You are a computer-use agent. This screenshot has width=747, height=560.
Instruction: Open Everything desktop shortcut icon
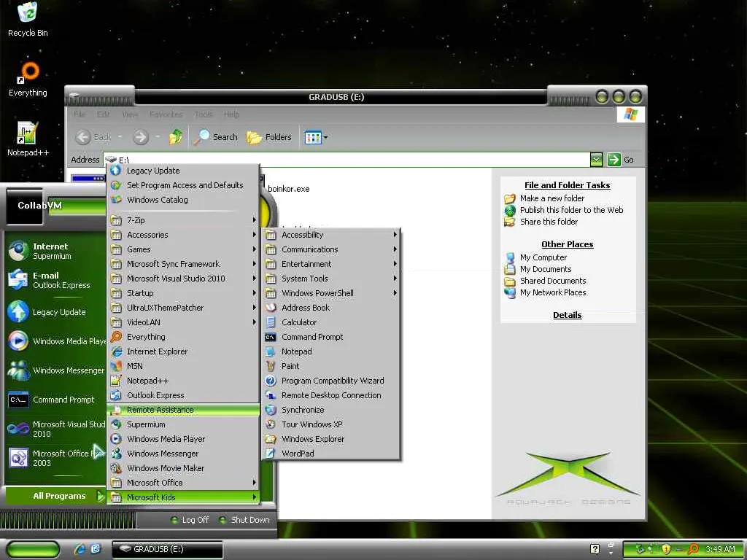28,79
